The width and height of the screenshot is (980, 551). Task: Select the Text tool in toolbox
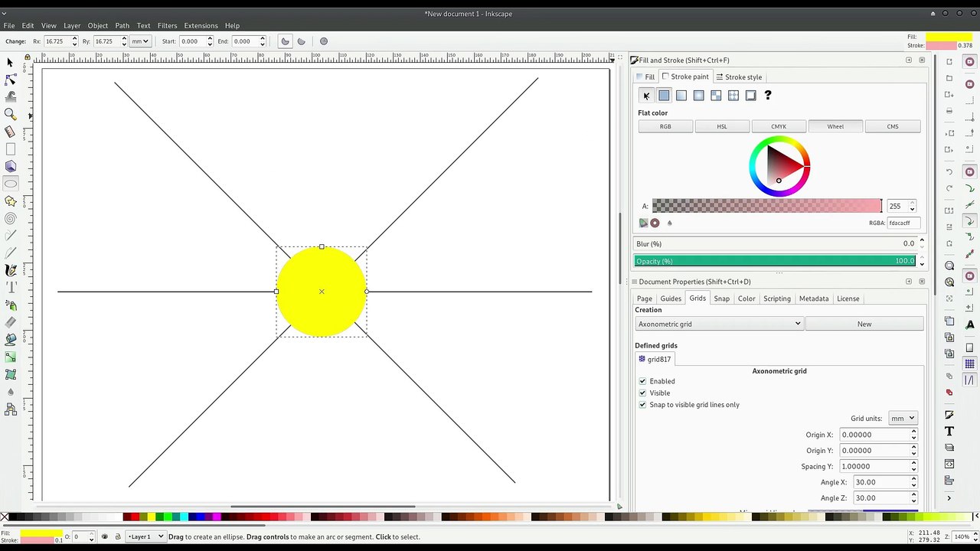click(x=11, y=288)
